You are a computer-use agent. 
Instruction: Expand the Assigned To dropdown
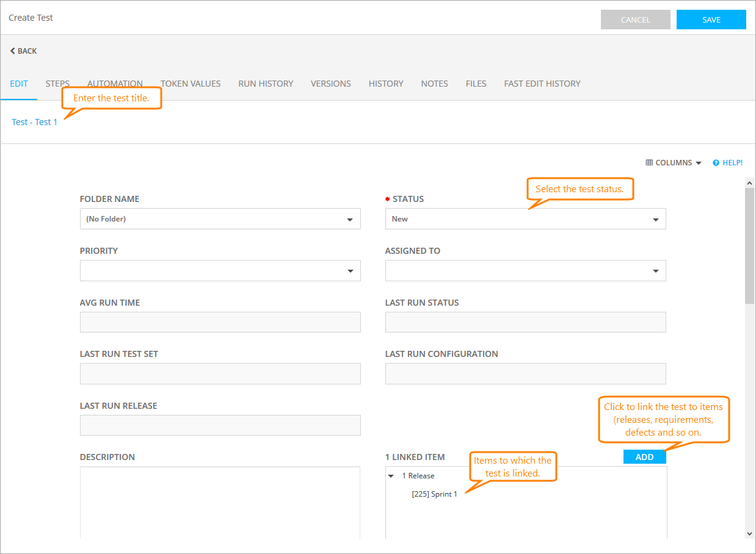525,271
